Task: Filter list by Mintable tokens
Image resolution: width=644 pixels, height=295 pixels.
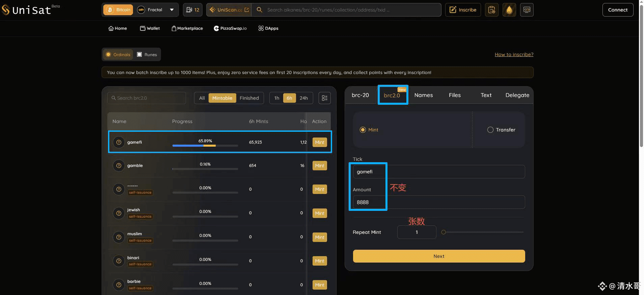Action: point(222,98)
